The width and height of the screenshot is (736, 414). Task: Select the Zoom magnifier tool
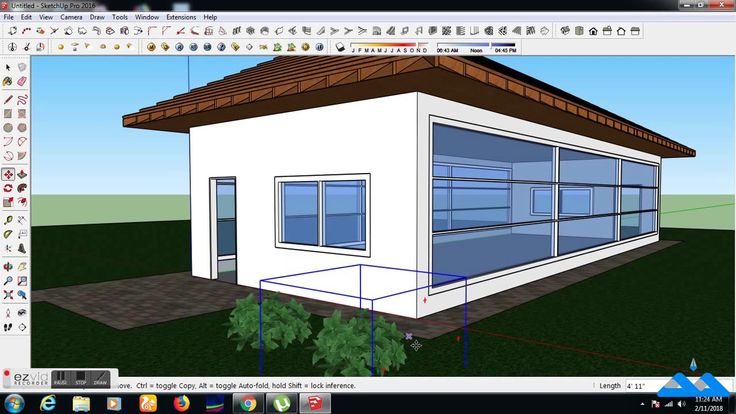(8, 281)
